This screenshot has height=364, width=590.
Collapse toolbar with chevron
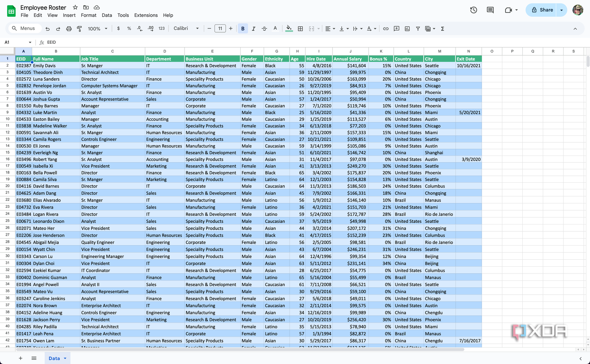coord(575,29)
